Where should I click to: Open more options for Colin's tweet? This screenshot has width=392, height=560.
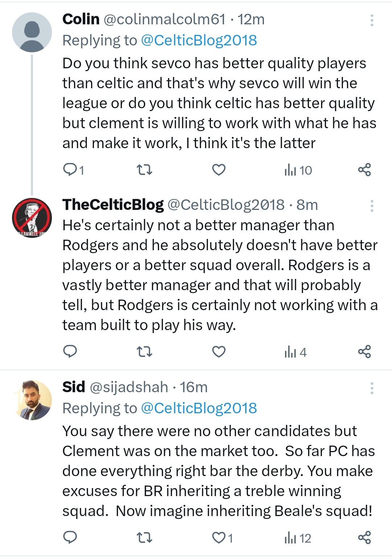pyautogui.click(x=372, y=20)
